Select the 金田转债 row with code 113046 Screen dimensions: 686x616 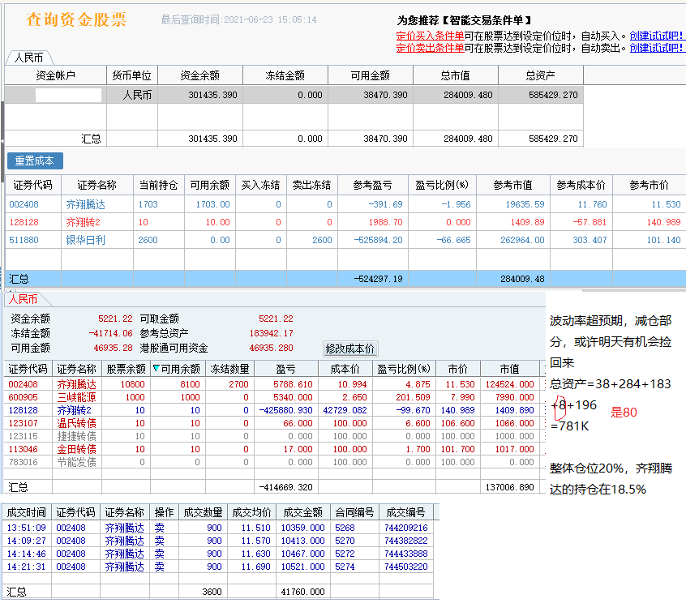(76, 449)
